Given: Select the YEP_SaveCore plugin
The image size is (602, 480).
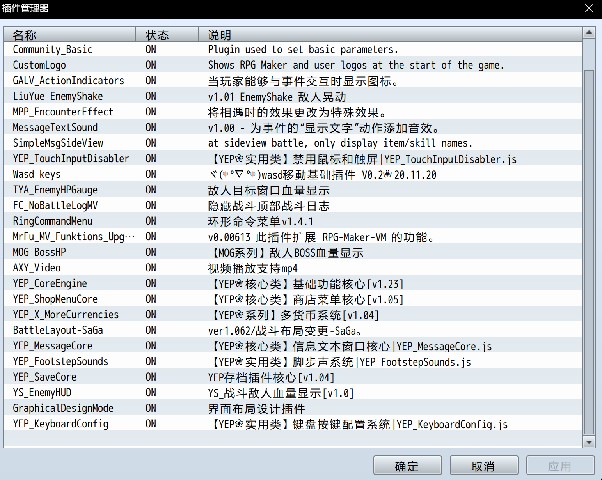Looking at the screenshot, I should (x=293, y=377).
